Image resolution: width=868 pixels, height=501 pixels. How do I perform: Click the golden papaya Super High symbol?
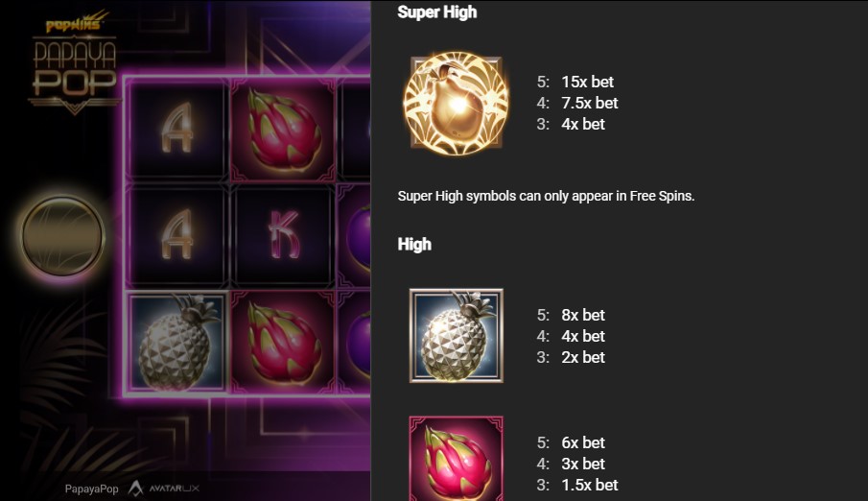tap(457, 103)
